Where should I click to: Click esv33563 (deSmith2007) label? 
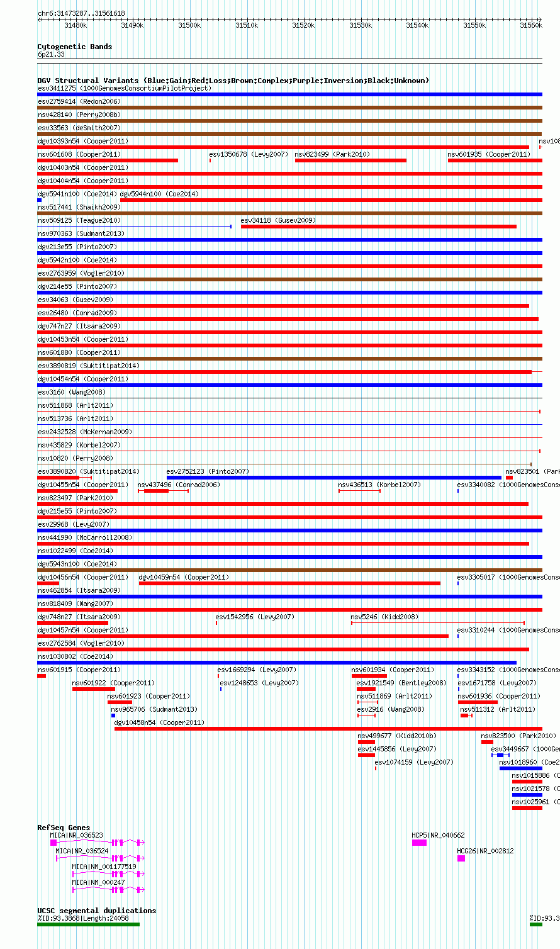click(x=79, y=128)
